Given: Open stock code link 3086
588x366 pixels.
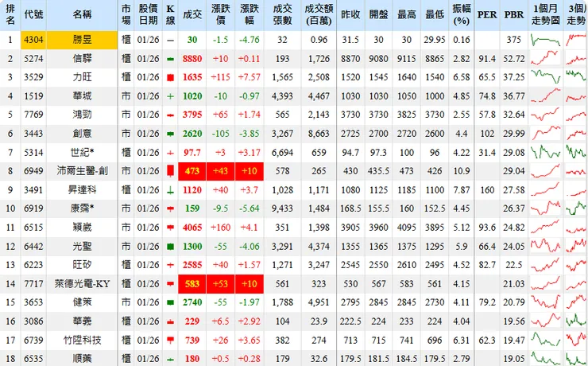Looking at the screenshot, I should [x=33, y=321].
